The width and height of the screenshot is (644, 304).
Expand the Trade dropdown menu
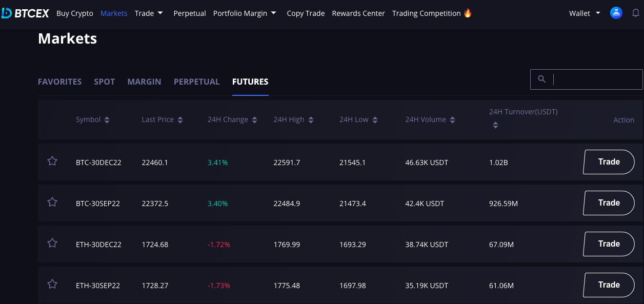point(149,13)
